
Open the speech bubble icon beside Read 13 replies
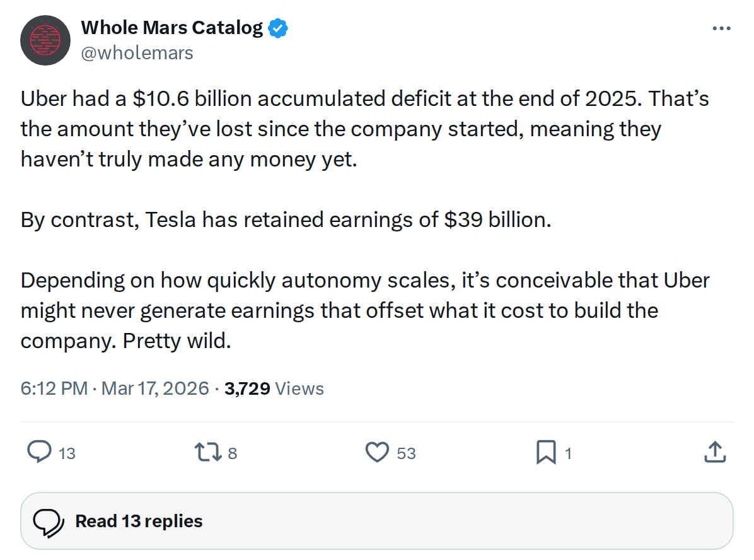[x=50, y=521]
